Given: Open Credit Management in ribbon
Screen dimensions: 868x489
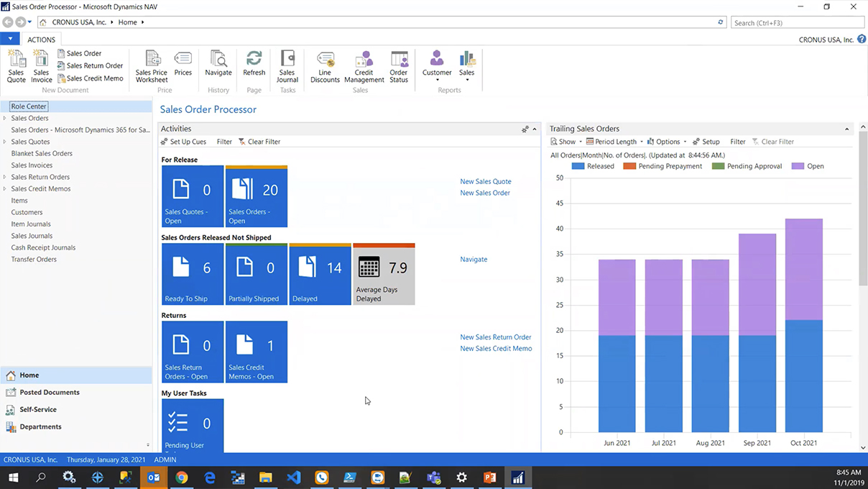Looking at the screenshot, I should click(x=364, y=67).
